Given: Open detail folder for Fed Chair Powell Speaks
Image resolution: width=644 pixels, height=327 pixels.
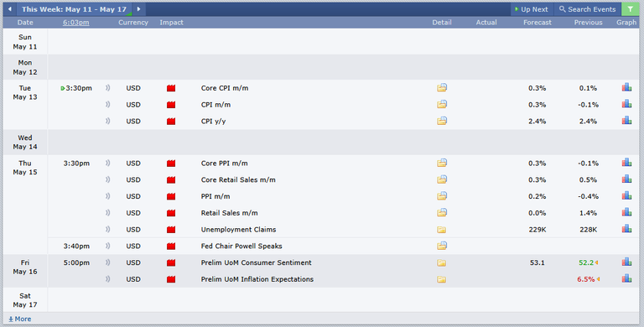Looking at the screenshot, I should coord(442,246).
